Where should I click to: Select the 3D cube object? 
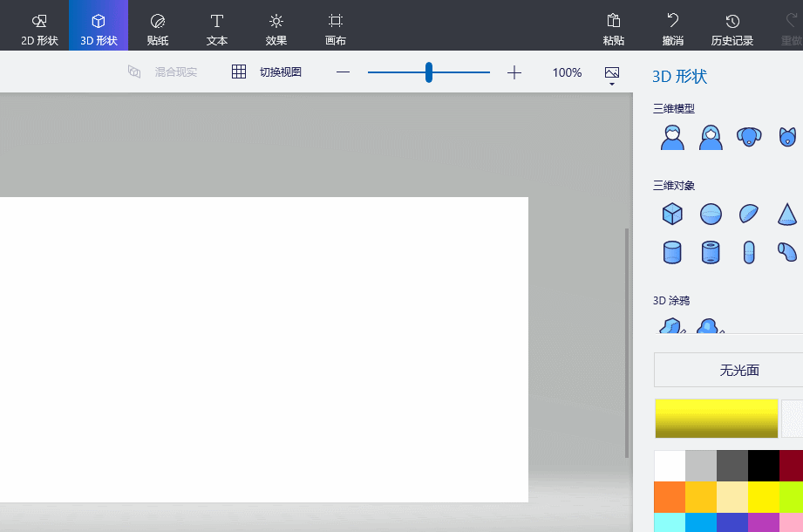672,214
